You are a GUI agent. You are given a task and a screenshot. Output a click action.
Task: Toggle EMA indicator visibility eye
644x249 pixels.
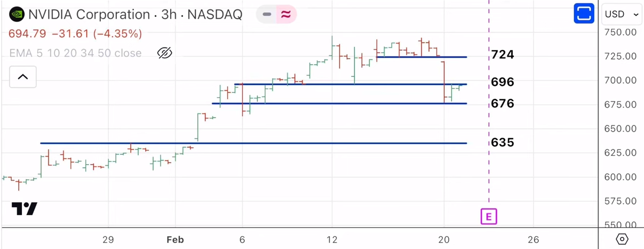tap(165, 53)
